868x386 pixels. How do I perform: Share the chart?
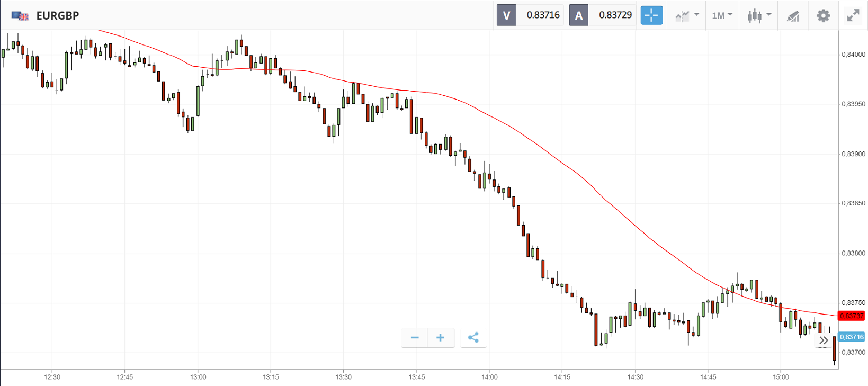(x=473, y=338)
